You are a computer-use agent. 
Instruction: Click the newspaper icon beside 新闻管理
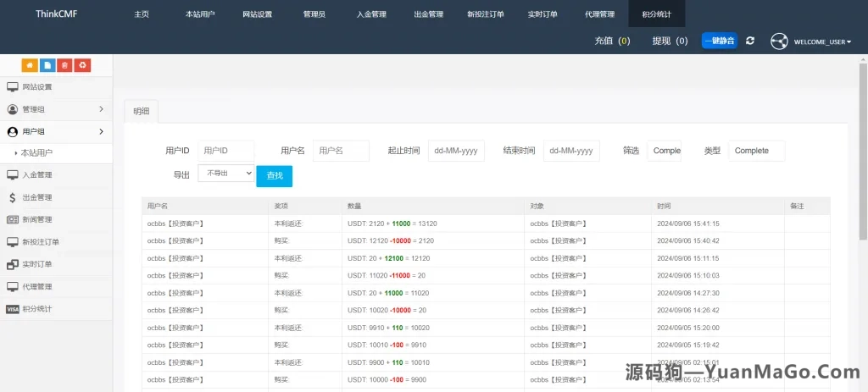(x=13, y=219)
